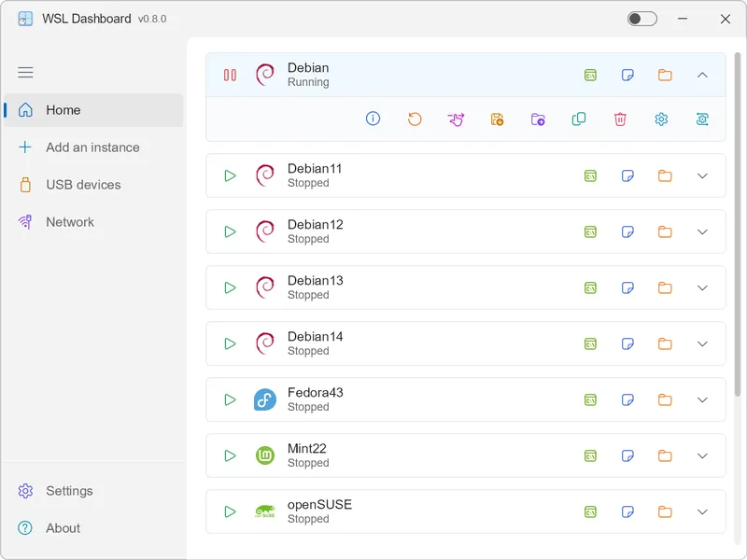Click the openSUSE instance name
This screenshot has height=560, width=747.
[x=319, y=504]
